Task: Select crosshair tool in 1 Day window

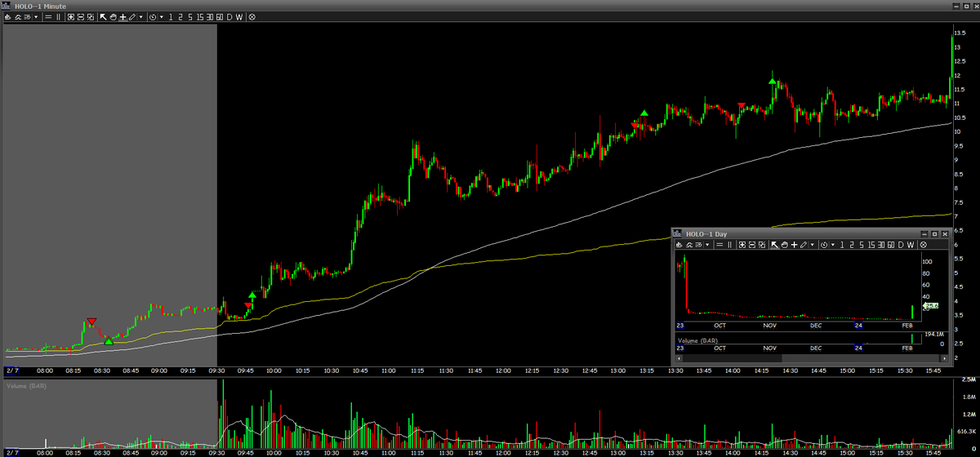Action: tap(795, 245)
